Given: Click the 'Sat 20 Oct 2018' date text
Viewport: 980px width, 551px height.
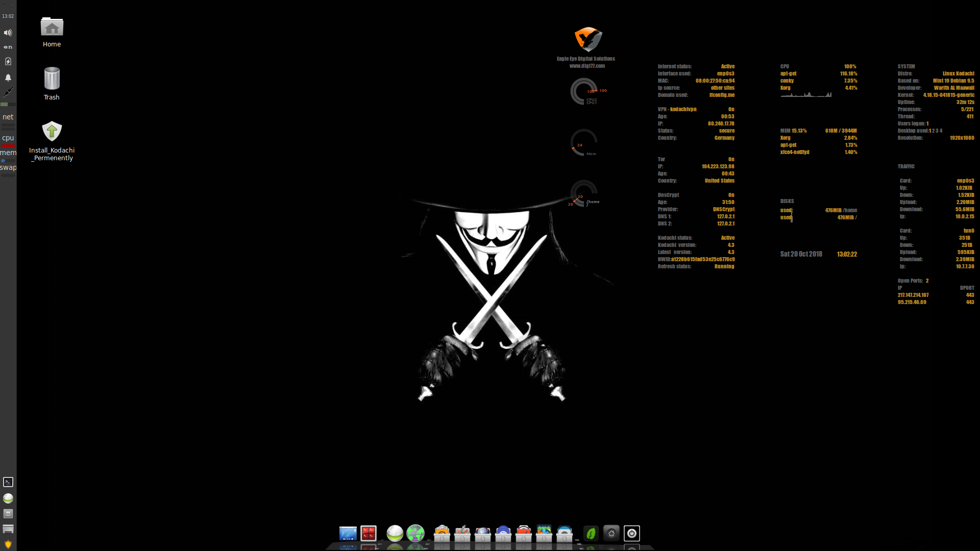Looking at the screenshot, I should click(801, 254).
